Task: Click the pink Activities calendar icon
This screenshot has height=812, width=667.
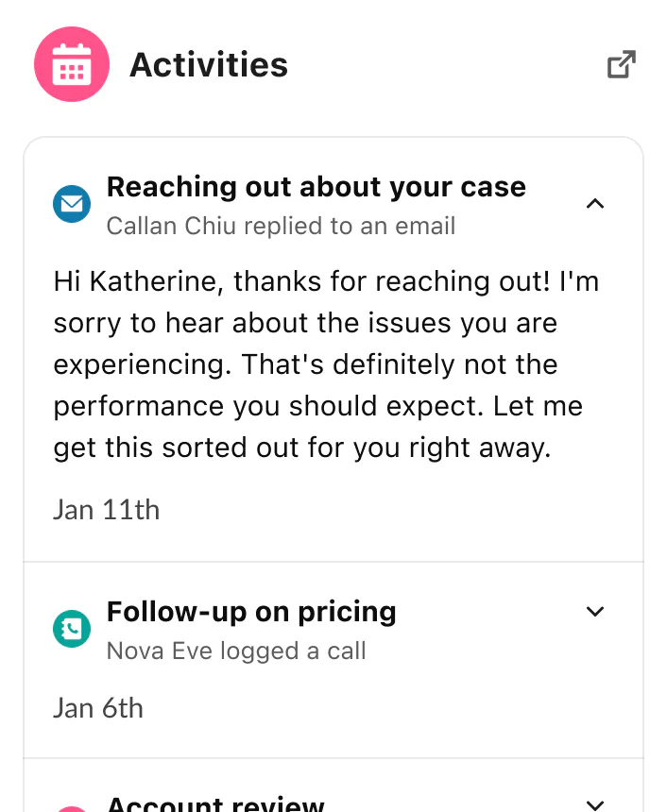Action: pos(72,64)
